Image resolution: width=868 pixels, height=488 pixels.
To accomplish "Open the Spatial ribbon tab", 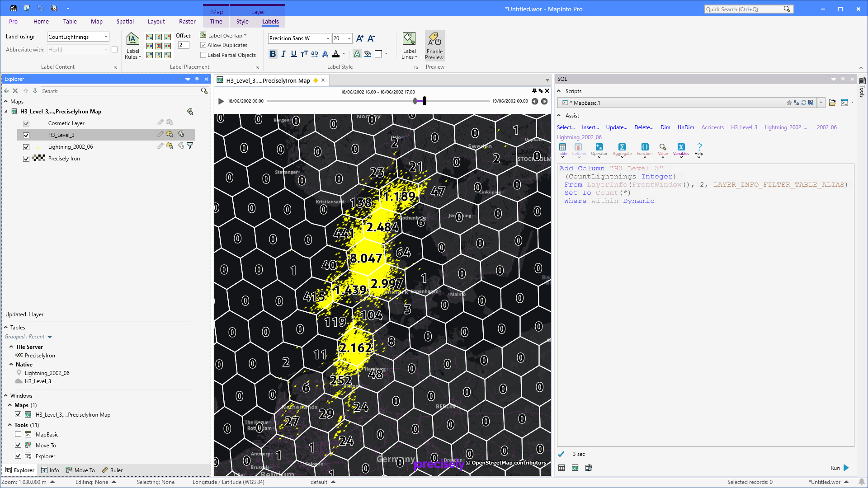I will [x=125, y=21].
